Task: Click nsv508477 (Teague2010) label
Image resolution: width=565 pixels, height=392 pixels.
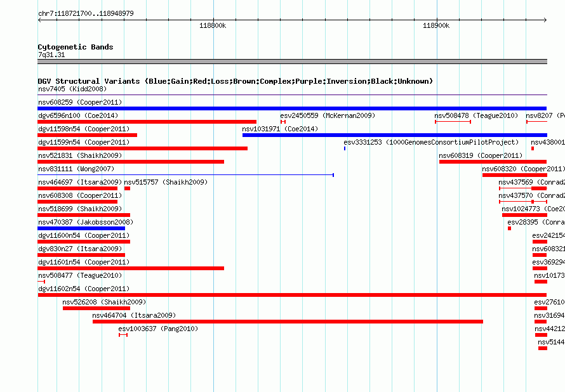Action: (80, 275)
